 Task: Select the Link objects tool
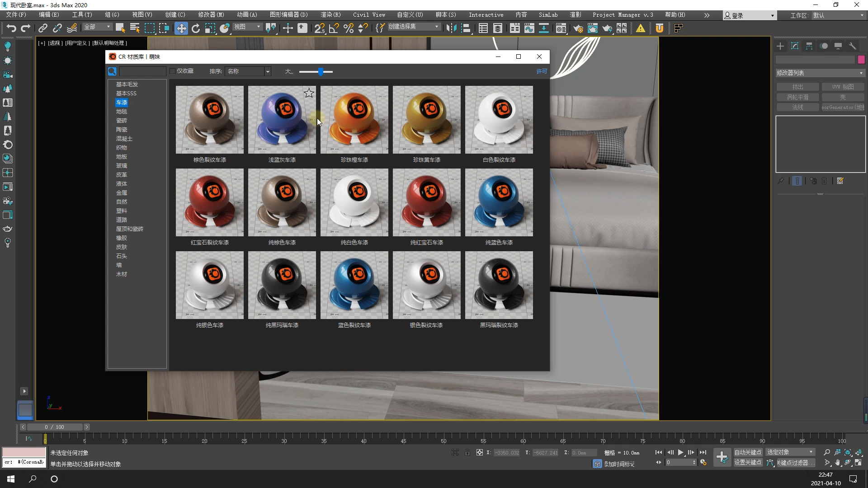[x=43, y=28]
